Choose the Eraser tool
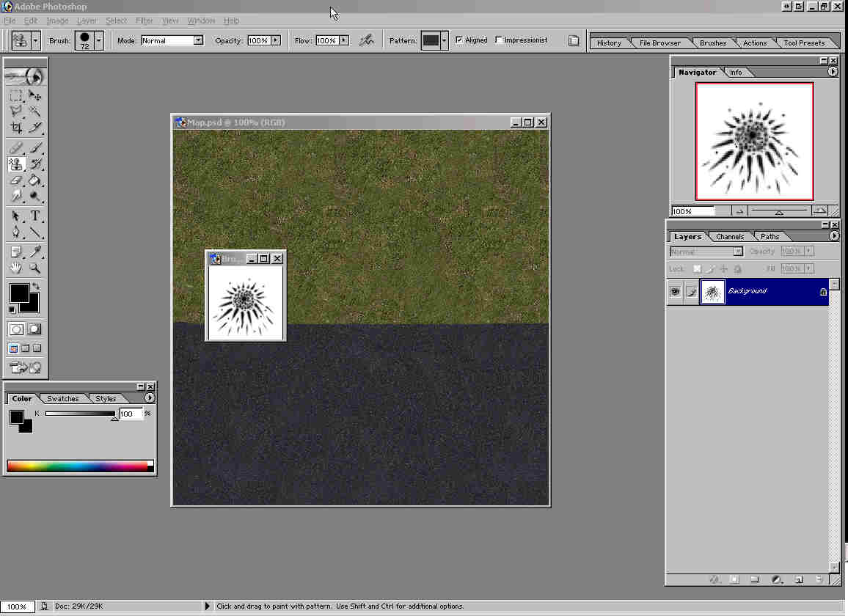 pyautogui.click(x=15, y=180)
